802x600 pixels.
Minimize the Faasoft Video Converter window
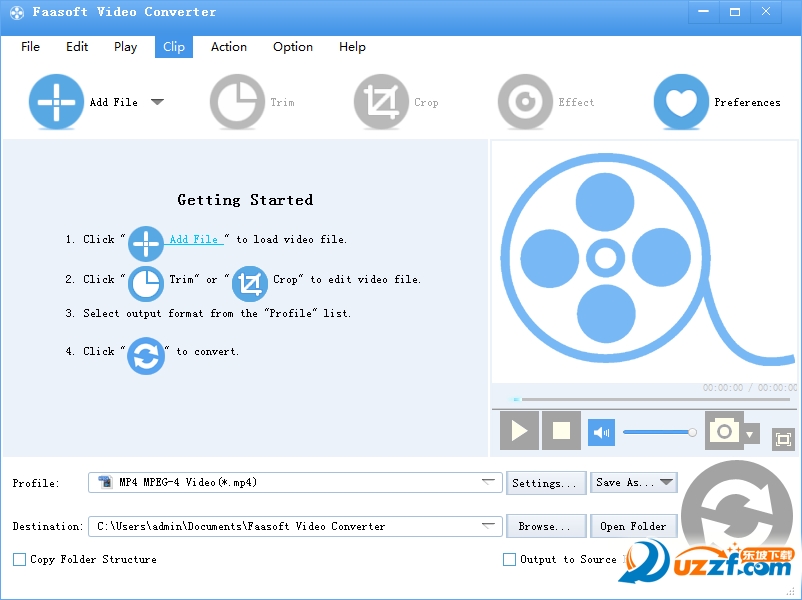(x=703, y=12)
